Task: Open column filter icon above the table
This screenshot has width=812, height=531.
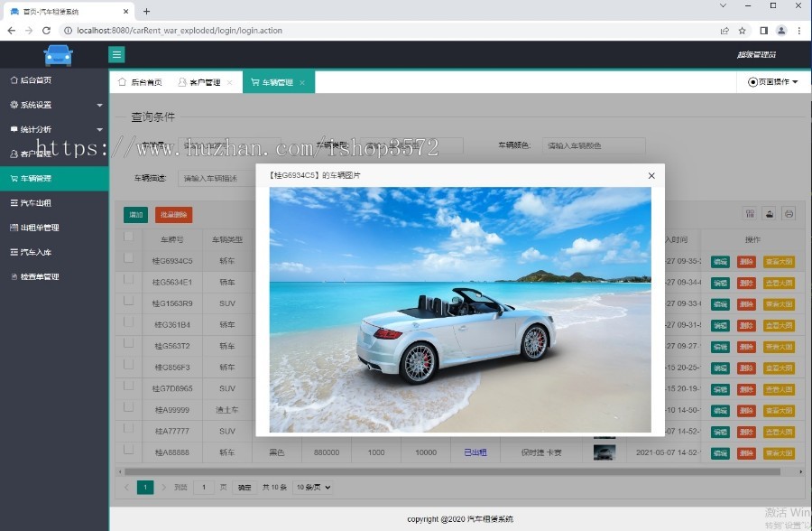Action: (750, 214)
